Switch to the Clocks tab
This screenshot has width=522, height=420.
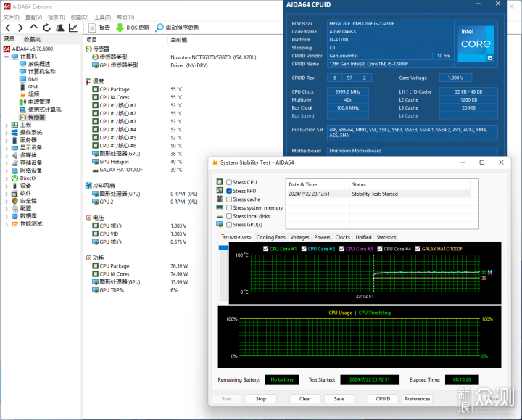342,237
